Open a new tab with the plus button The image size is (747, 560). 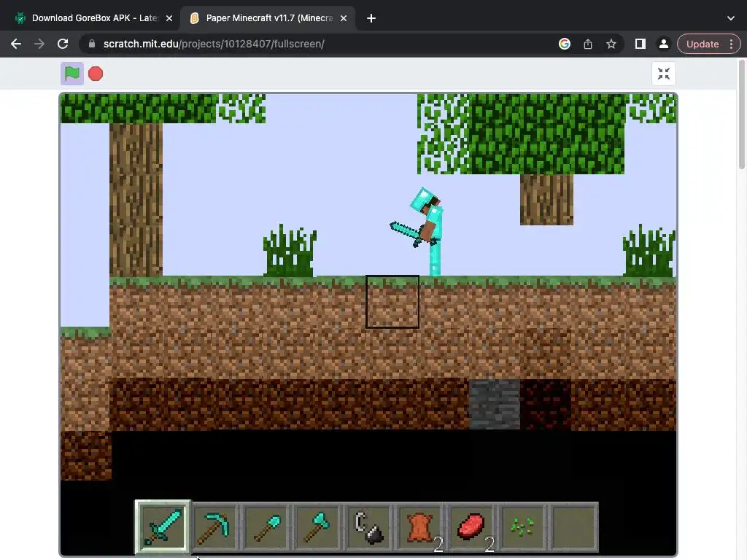click(371, 18)
